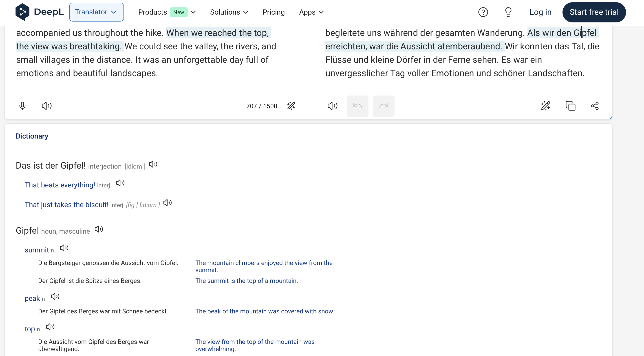Viewport: 644px width, 356px height.
Task: Play translated German text audio
Action: (333, 106)
